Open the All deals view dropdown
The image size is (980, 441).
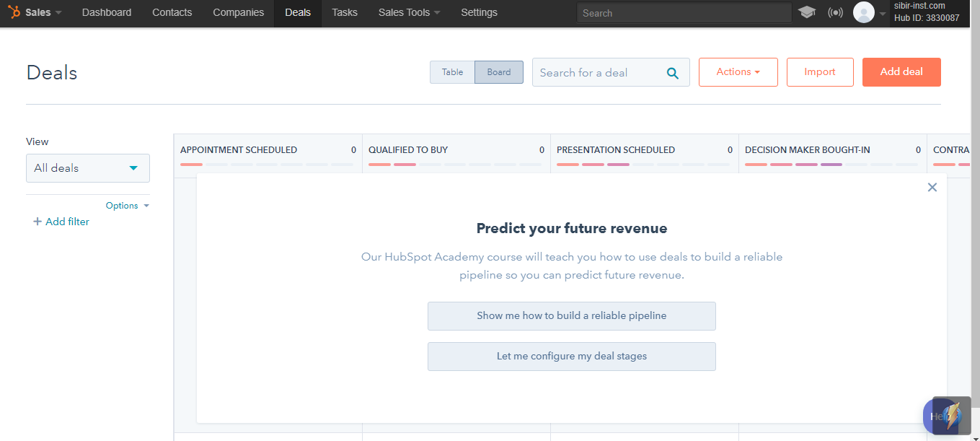[x=87, y=167]
